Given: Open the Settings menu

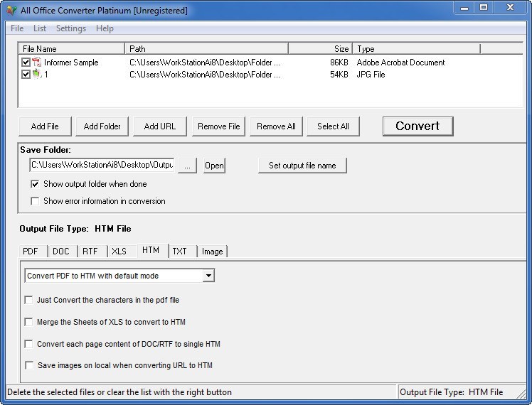Looking at the screenshot, I should pyautogui.click(x=71, y=28).
